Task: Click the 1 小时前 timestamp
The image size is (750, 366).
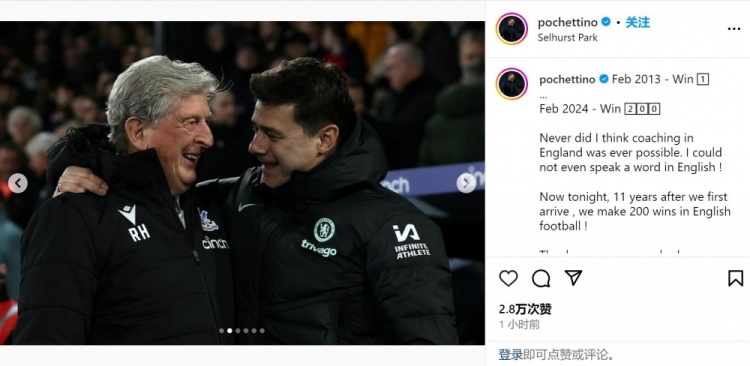Action: pyautogui.click(x=519, y=324)
